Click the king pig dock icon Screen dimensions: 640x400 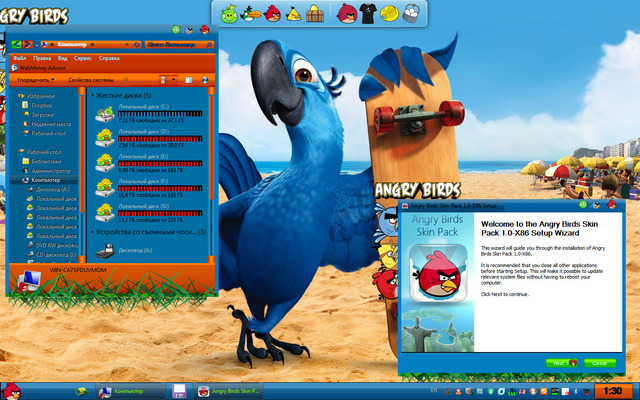pos(229,15)
